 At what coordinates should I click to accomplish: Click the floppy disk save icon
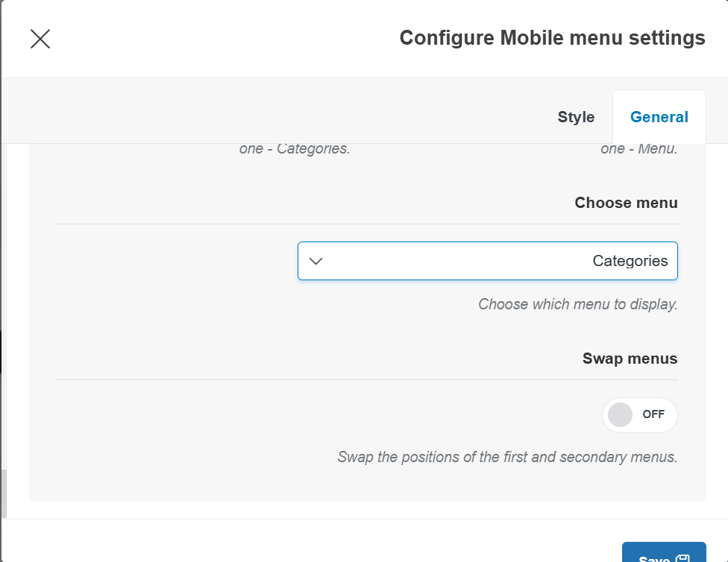pyautogui.click(x=683, y=558)
